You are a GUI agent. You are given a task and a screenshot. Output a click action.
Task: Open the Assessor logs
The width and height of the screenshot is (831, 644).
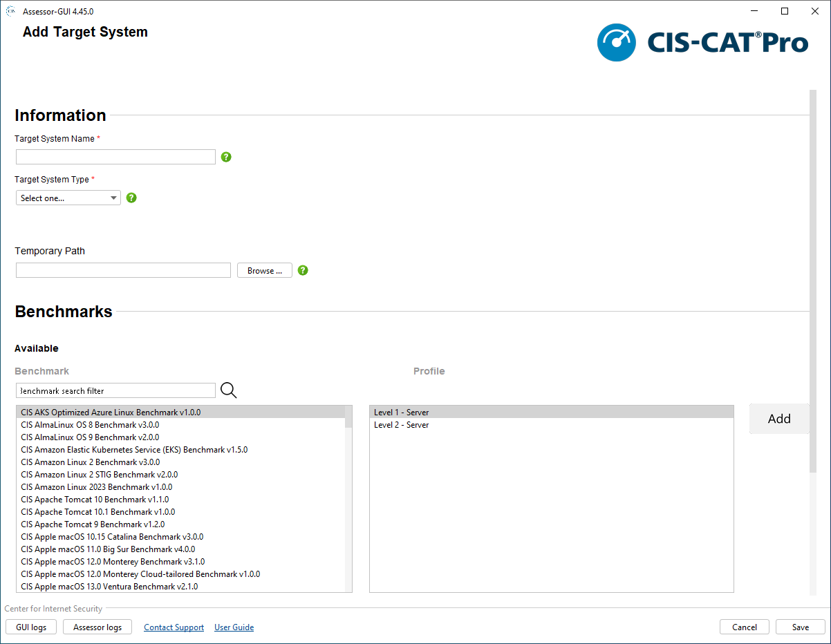(97, 627)
